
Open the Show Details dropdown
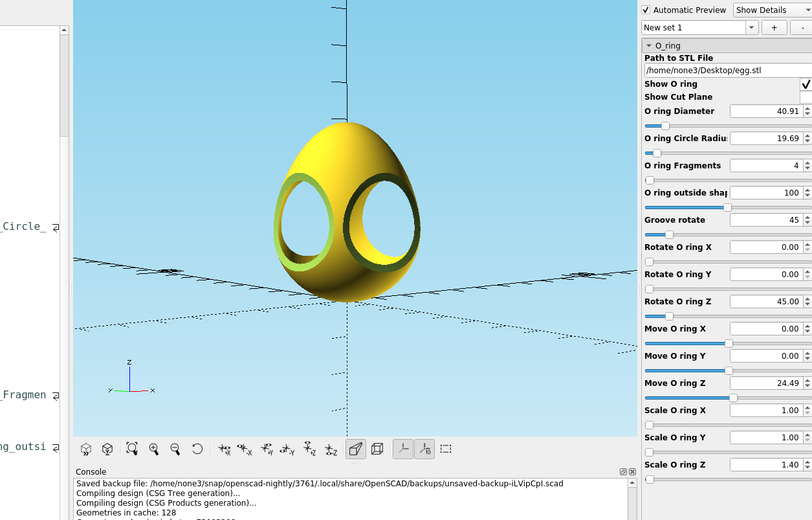point(773,10)
